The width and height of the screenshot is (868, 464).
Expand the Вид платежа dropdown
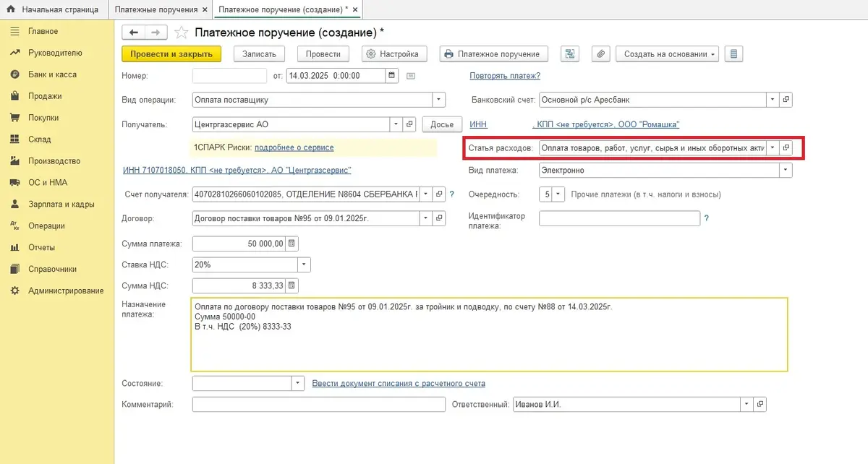pos(785,171)
